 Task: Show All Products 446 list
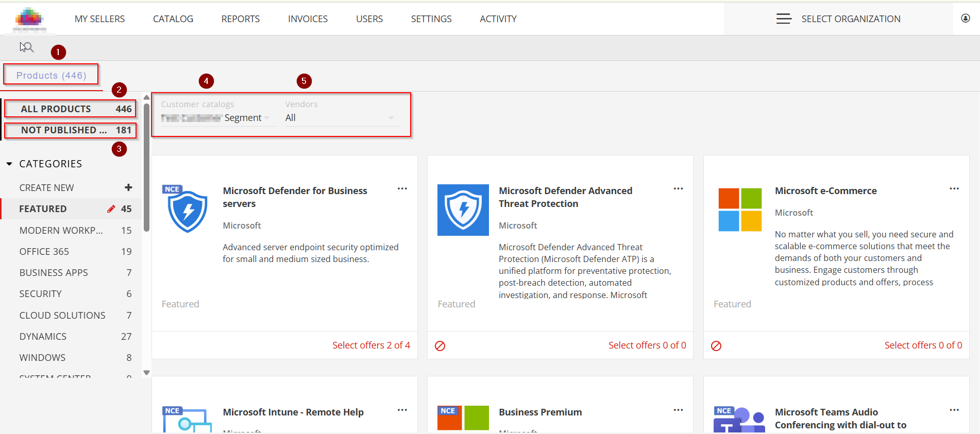pyautogui.click(x=71, y=109)
